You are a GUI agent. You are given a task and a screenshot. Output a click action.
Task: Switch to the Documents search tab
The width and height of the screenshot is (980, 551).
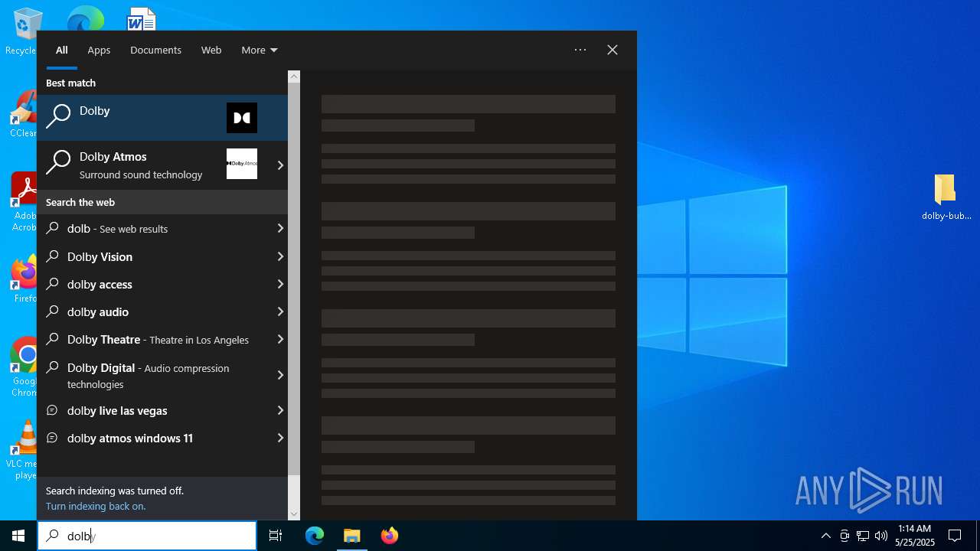(x=155, y=50)
